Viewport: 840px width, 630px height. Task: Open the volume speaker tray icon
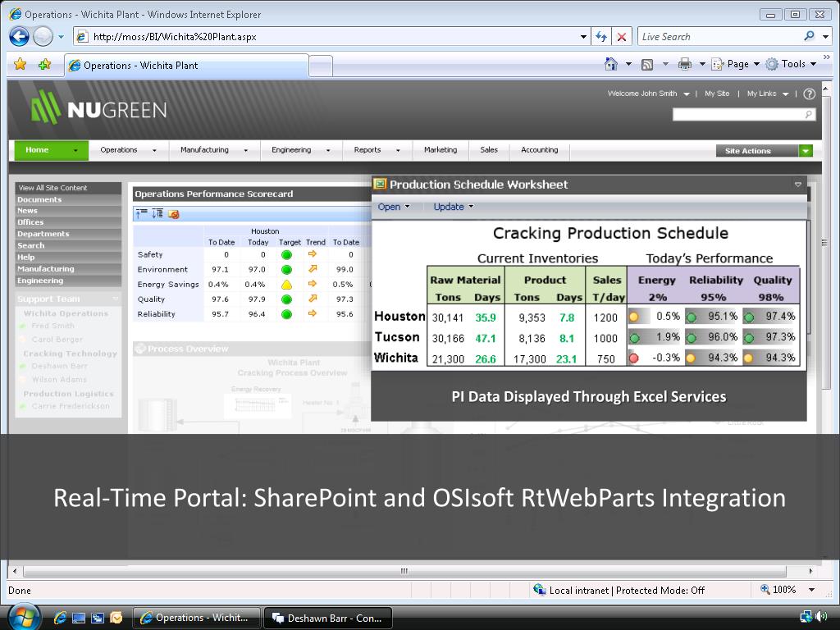click(822, 617)
